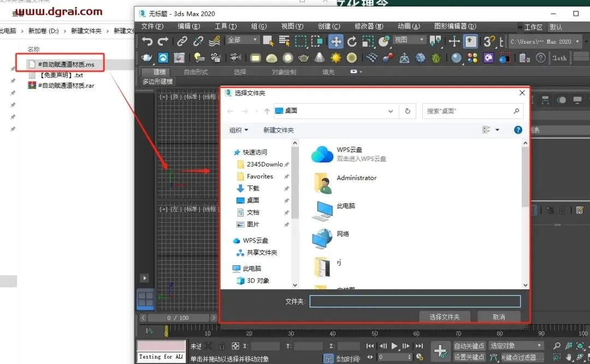Select the Select and Move tool
This screenshot has height=364, width=590.
point(335,41)
